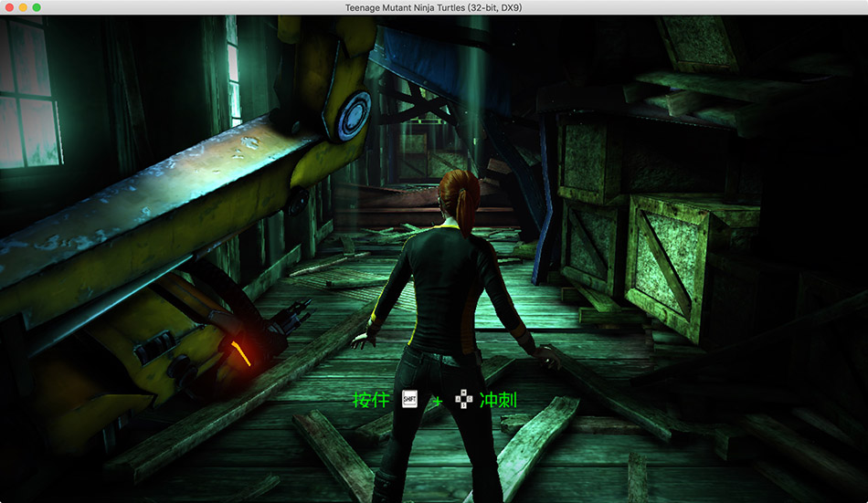The height and width of the screenshot is (503, 868).
Task: Click the WASD direction keys icon
Action: tap(464, 399)
